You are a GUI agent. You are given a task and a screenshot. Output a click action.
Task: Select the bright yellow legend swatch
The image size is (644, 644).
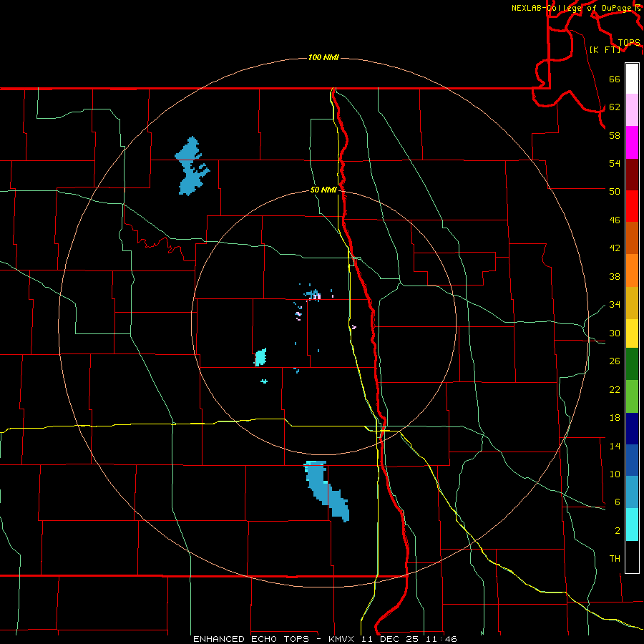point(632,333)
